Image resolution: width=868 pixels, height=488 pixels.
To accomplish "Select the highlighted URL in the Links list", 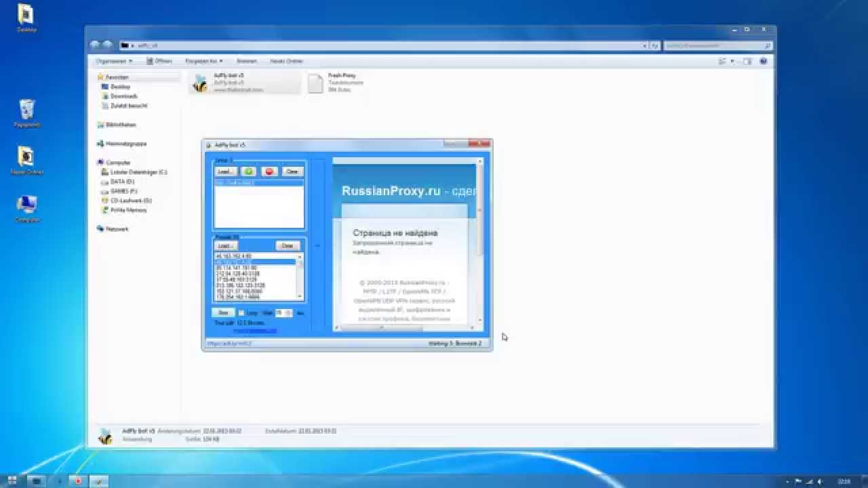I will point(259,182).
